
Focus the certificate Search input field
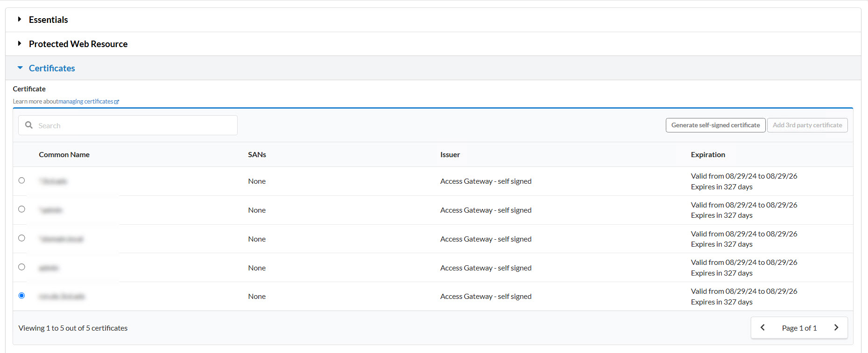point(135,125)
